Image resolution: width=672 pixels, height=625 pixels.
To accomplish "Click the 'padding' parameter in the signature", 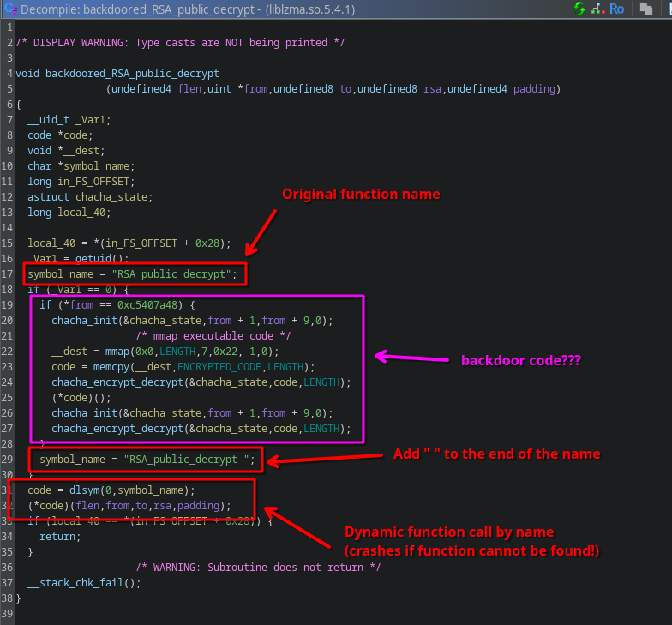I will 534,89.
